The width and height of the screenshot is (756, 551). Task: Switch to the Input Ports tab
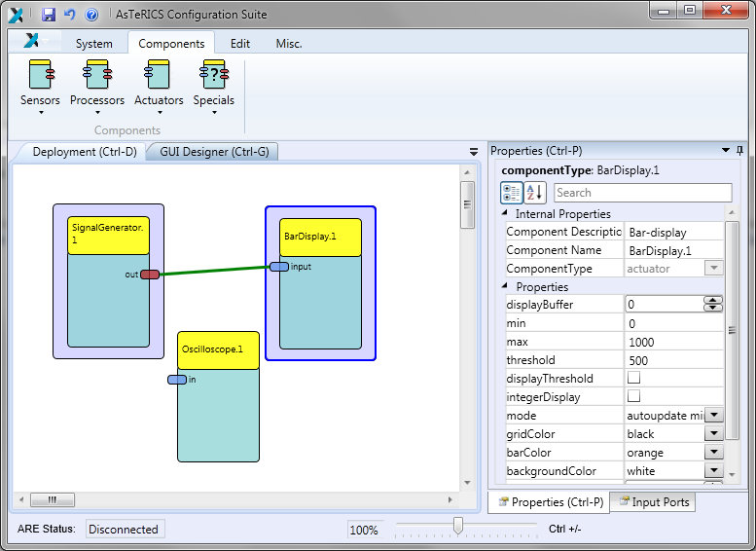[x=654, y=502]
